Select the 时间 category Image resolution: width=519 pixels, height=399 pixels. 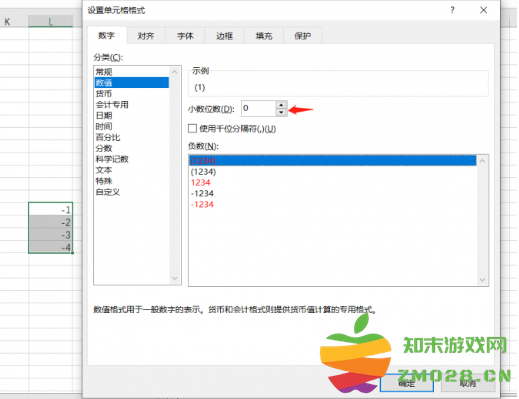tap(132, 127)
